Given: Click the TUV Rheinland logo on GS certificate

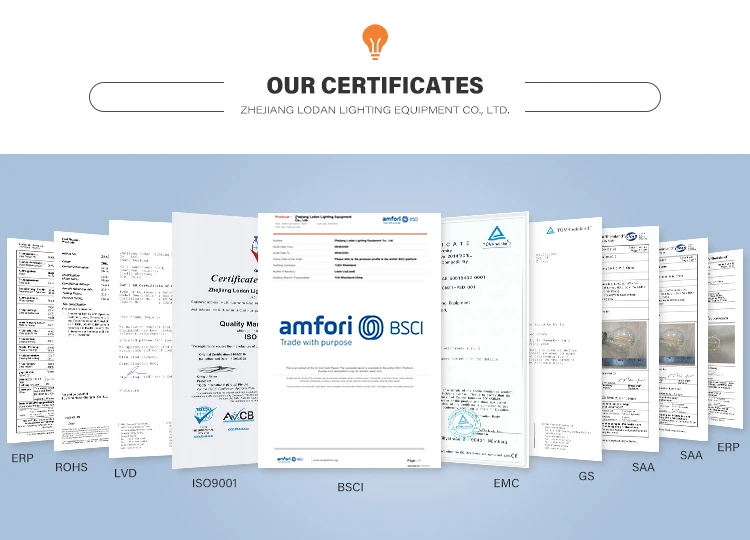Looking at the screenshot, I should (568, 230).
